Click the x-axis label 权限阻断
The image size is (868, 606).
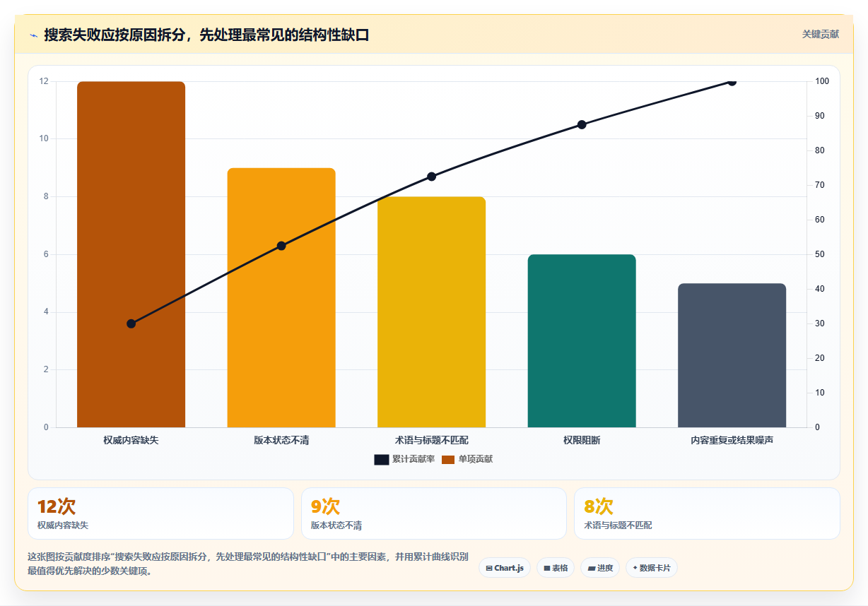tap(582, 440)
